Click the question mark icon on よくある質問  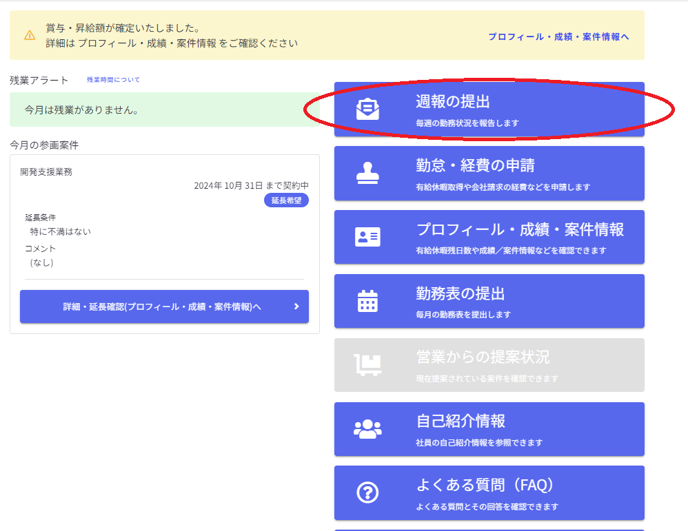[368, 492]
